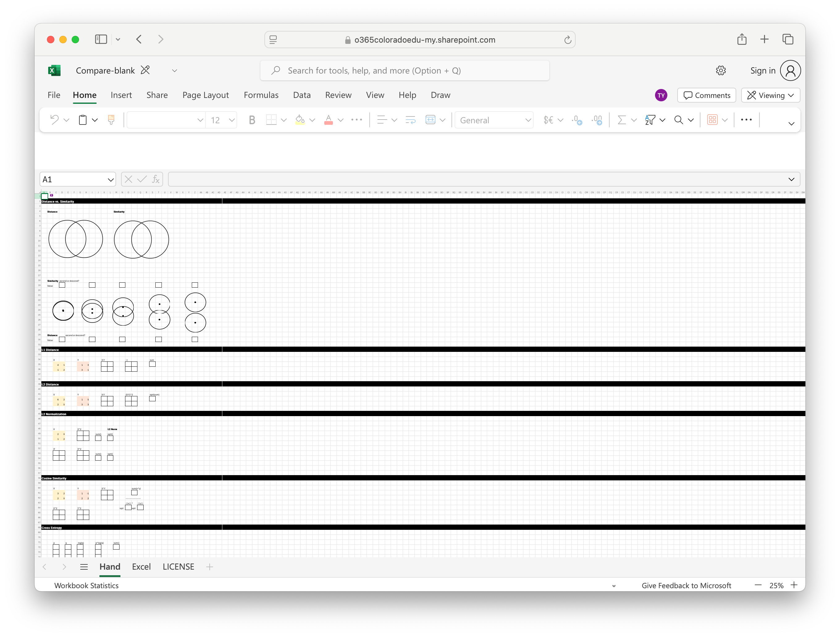Click the Wrap Text icon

(410, 120)
